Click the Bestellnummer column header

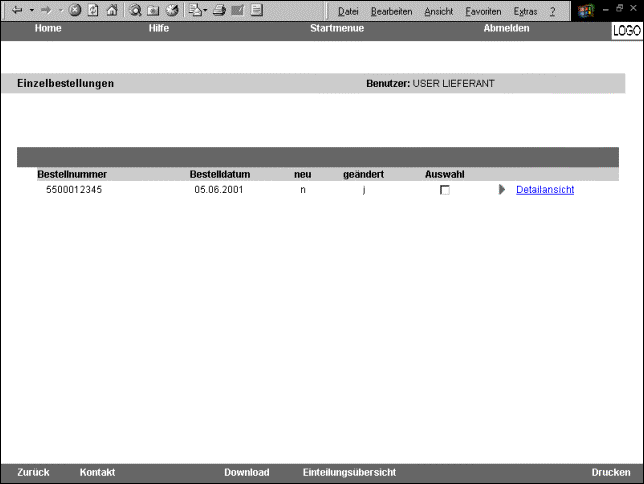pyautogui.click(x=72, y=174)
